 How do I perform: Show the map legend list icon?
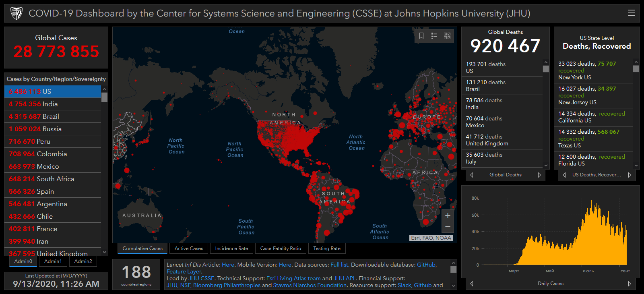[434, 36]
